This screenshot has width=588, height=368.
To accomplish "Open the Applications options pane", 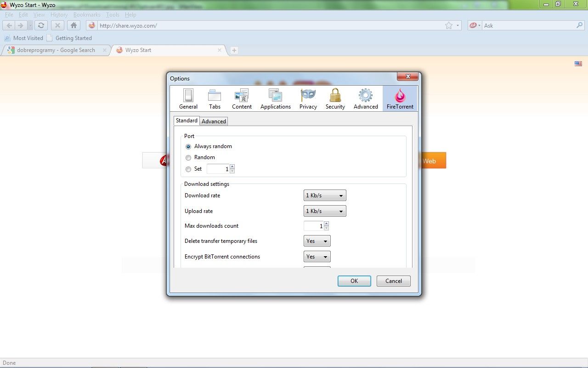I will pyautogui.click(x=276, y=99).
